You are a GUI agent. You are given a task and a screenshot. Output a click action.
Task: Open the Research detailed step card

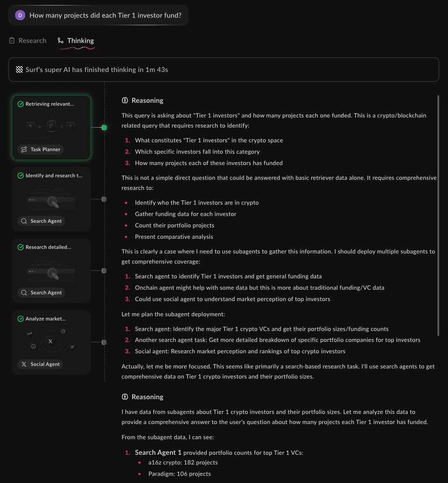click(51, 270)
